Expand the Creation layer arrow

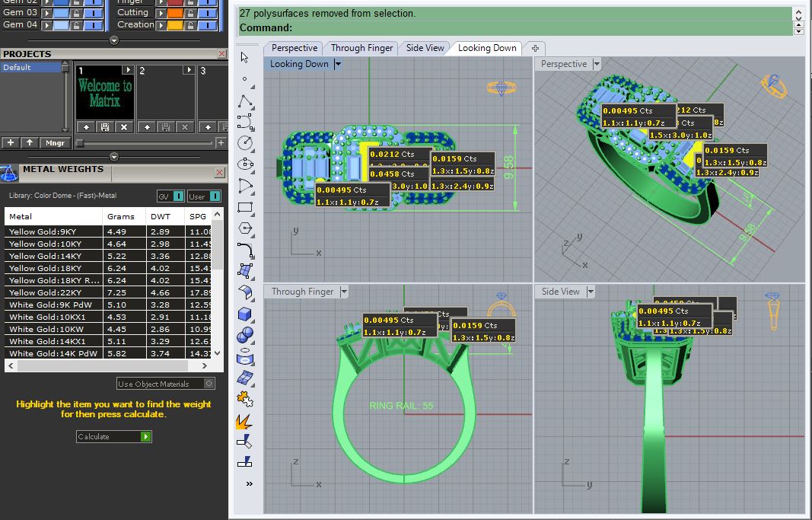click(161, 25)
